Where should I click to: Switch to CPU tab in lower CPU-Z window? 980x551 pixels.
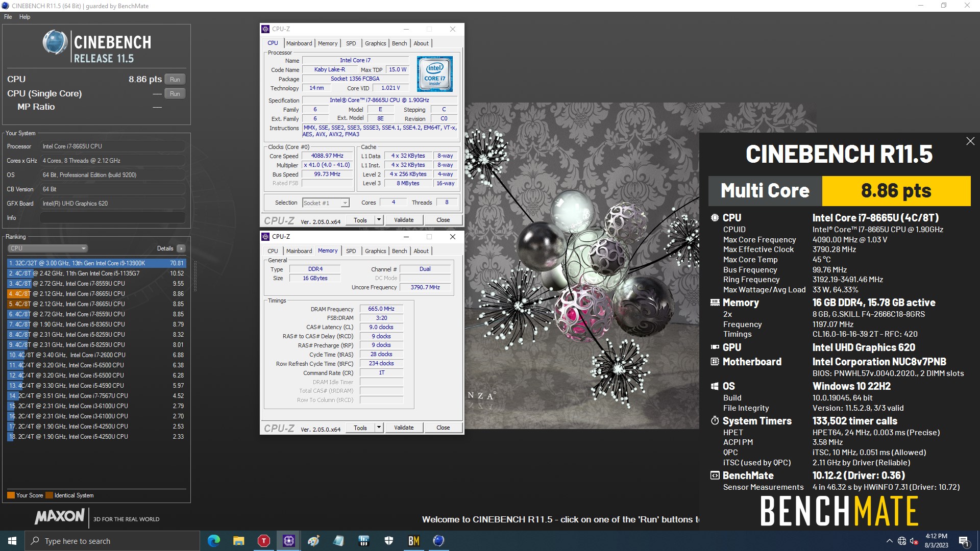[x=273, y=251]
